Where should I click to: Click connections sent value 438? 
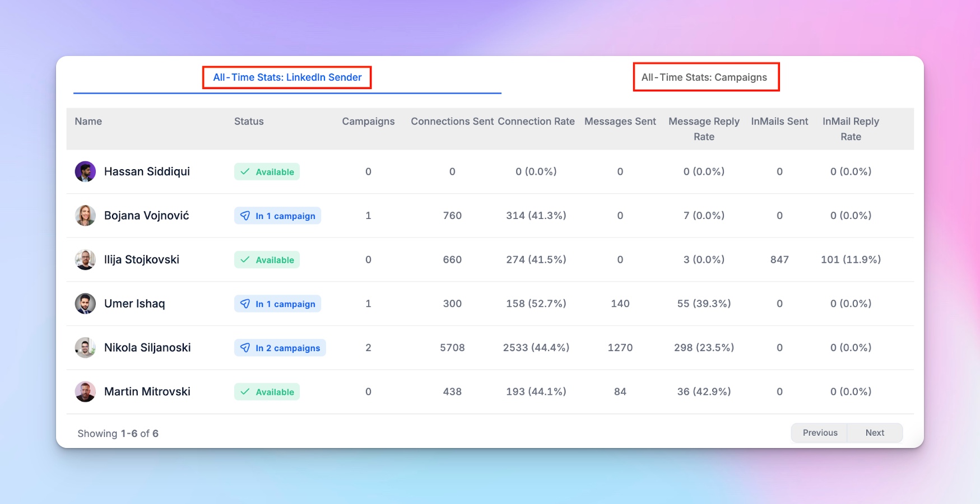452,391
